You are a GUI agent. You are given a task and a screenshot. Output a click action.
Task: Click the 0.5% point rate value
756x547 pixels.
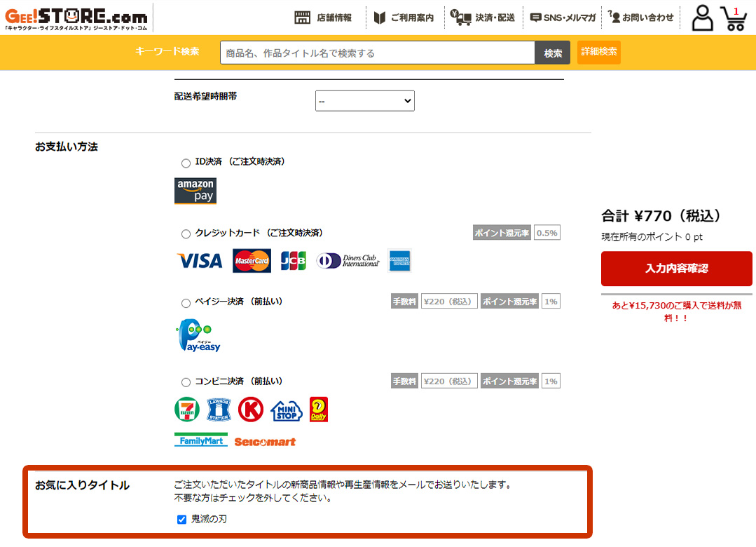(x=547, y=233)
